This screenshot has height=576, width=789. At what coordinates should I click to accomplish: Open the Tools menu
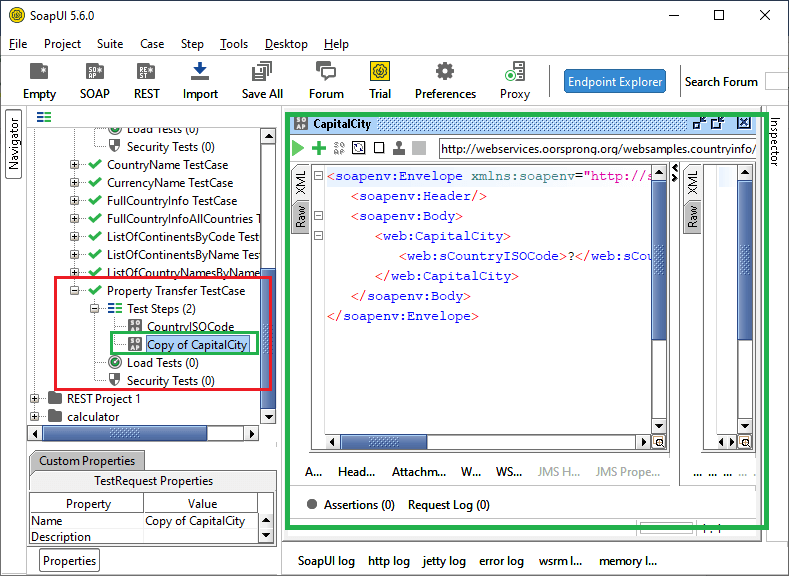point(234,44)
